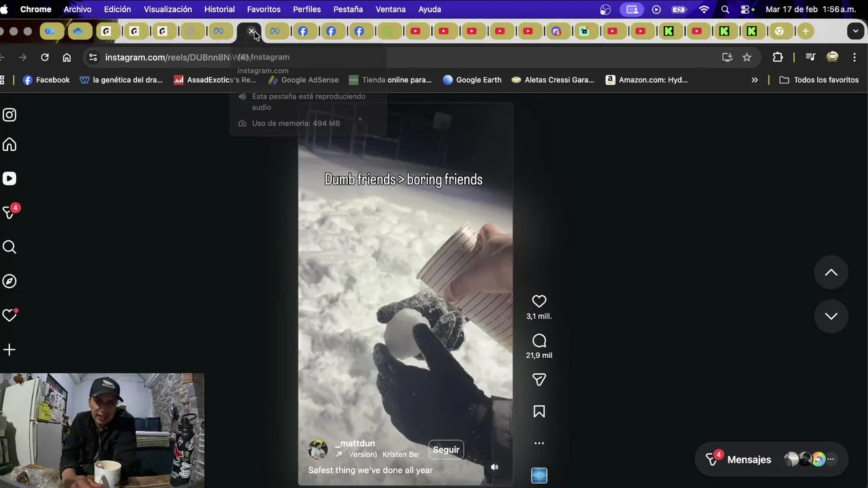Open Messages icon with 4 badge in sidebar

(10, 212)
